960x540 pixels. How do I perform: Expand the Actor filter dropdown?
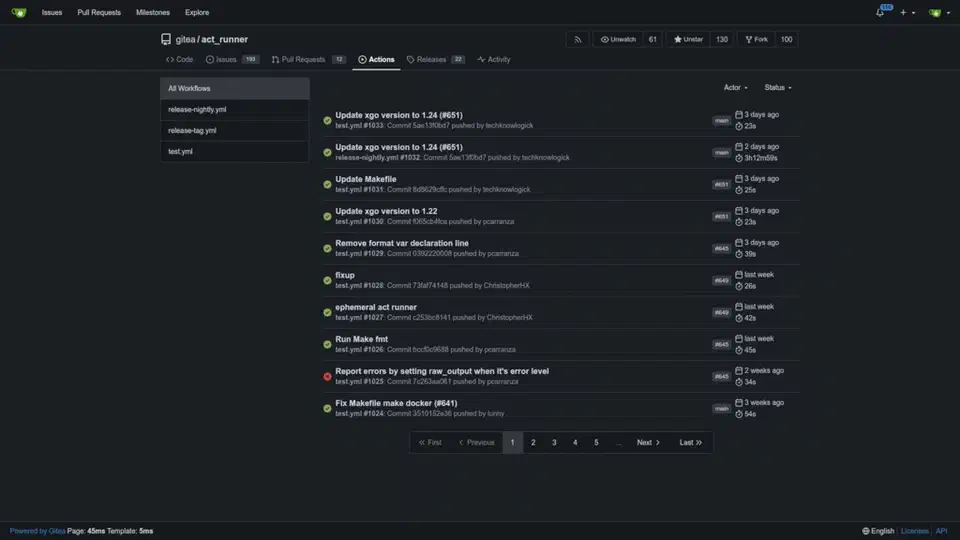[x=735, y=88]
